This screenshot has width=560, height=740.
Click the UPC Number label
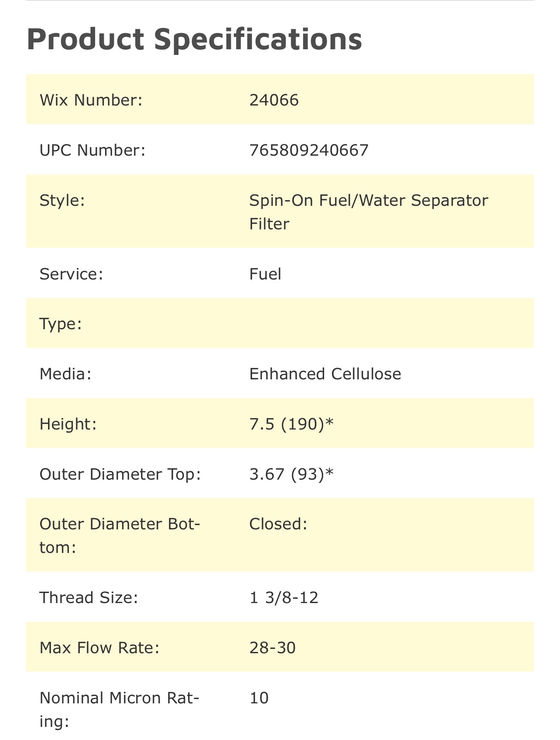tap(92, 150)
